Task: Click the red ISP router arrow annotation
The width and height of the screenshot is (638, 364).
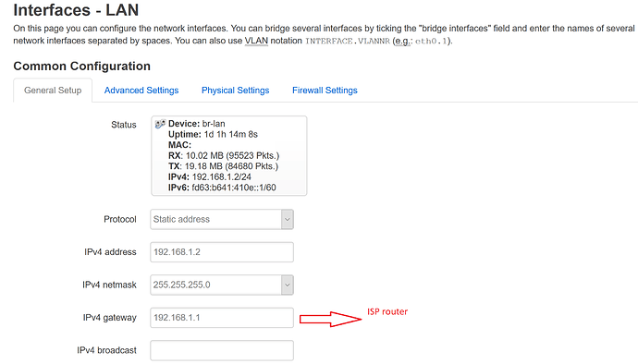Action: [x=330, y=320]
